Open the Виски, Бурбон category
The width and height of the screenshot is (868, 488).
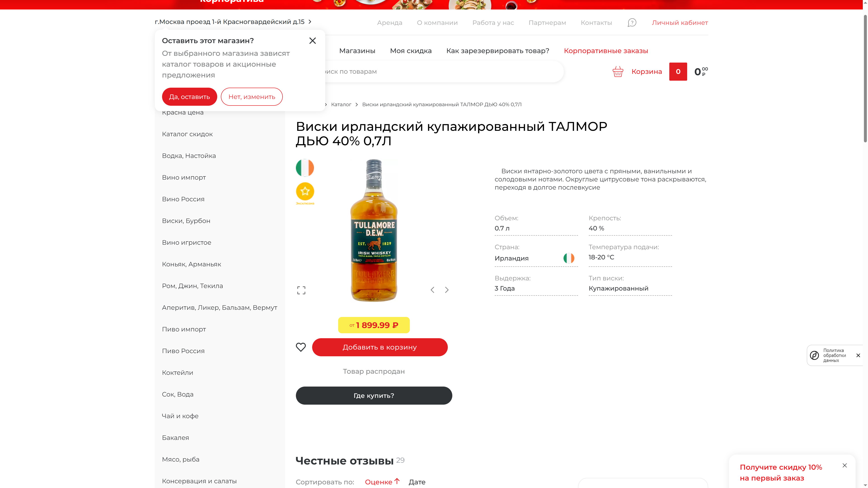186,221
